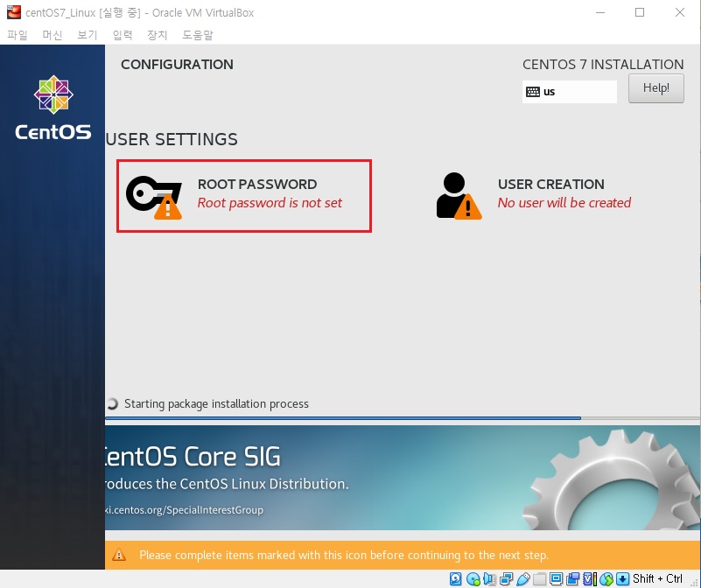
Task: Click the root password key icon
Action: tap(154, 197)
